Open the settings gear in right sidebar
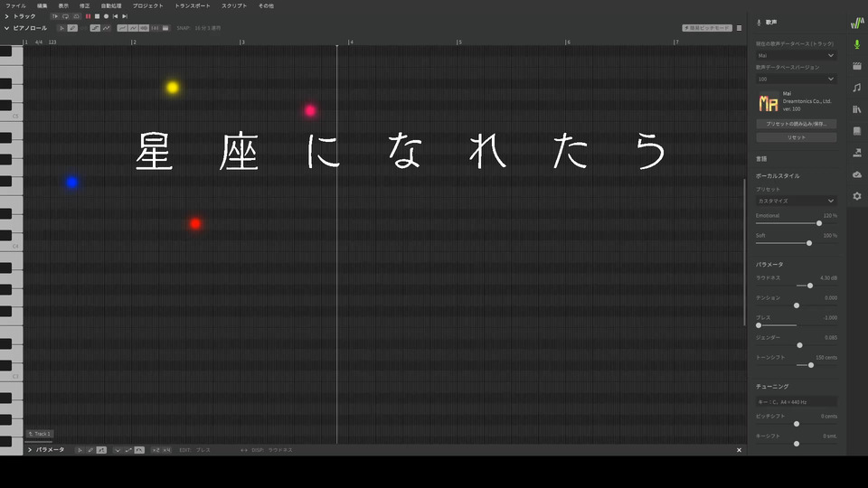This screenshot has width=868, height=488. tap(857, 196)
